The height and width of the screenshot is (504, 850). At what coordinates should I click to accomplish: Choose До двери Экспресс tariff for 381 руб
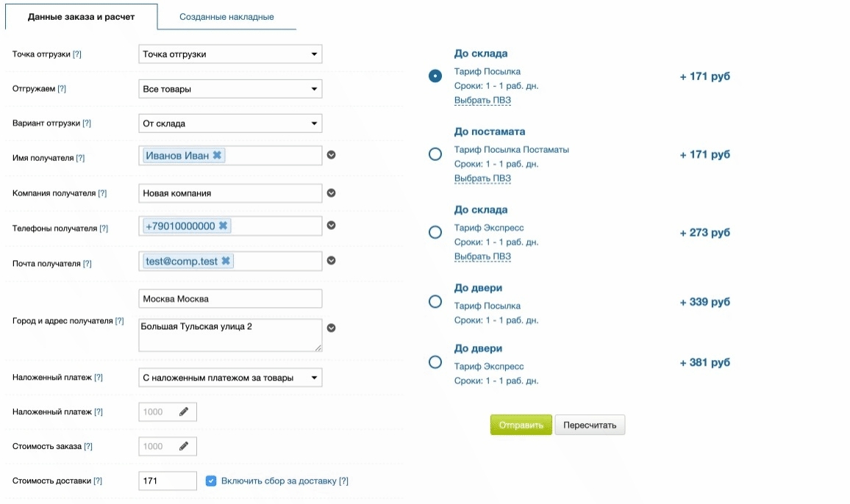(x=435, y=362)
